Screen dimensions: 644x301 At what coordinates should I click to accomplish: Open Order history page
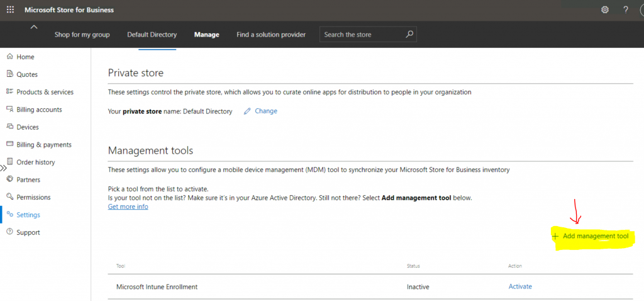point(36,162)
